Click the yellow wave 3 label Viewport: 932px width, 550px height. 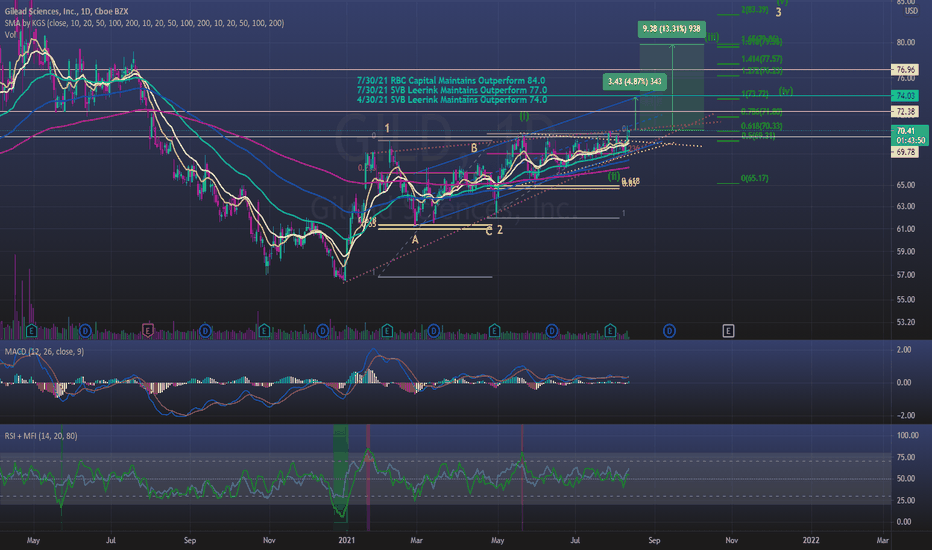pyautogui.click(x=778, y=12)
